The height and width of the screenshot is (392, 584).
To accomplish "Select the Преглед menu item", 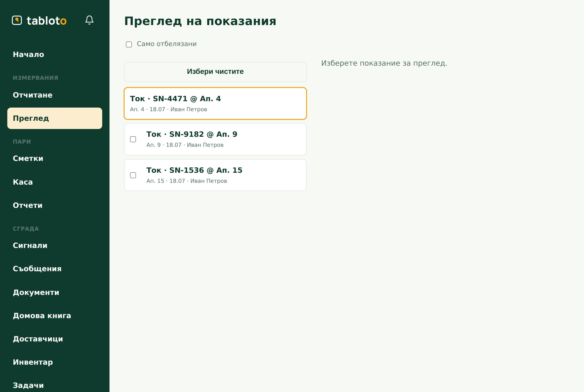I will click(x=55, y=118).
